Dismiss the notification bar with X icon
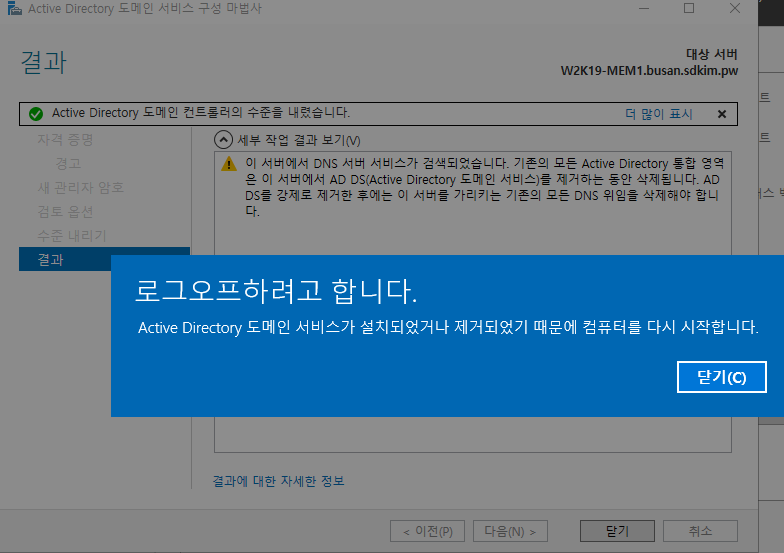 point(722,114)
